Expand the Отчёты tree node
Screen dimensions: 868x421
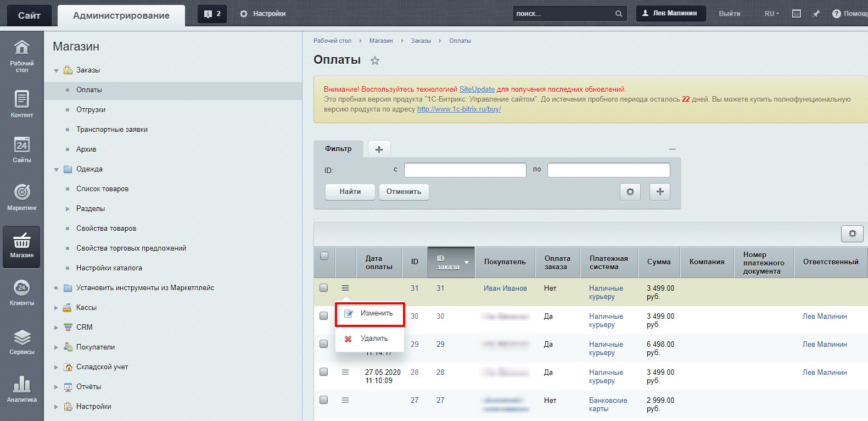coord(56,387)
